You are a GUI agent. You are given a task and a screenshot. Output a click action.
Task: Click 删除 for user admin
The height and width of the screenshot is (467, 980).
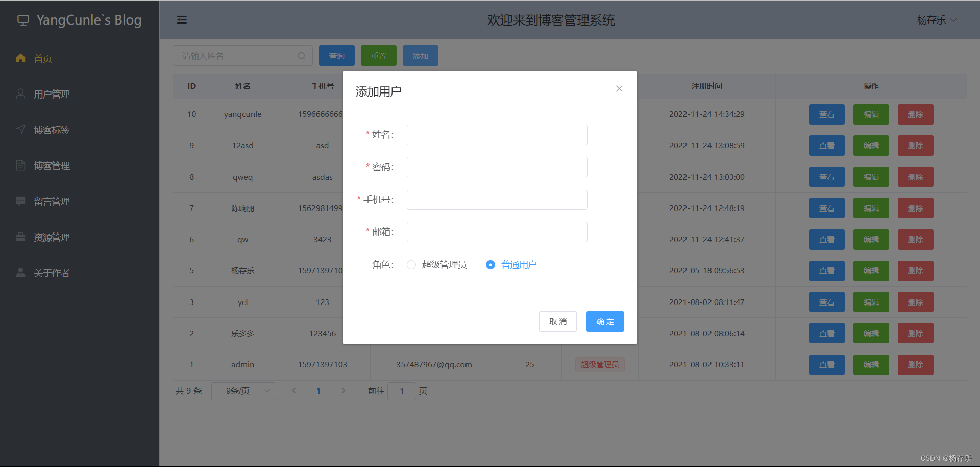[x=916, y=365]
